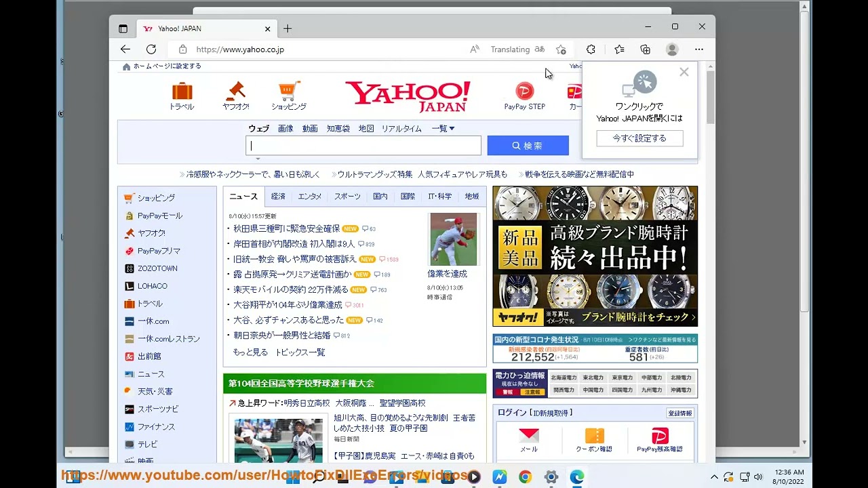
Task: Click 登録情報 button in login box
Action: pyautogui.click(x=680, y=413)
